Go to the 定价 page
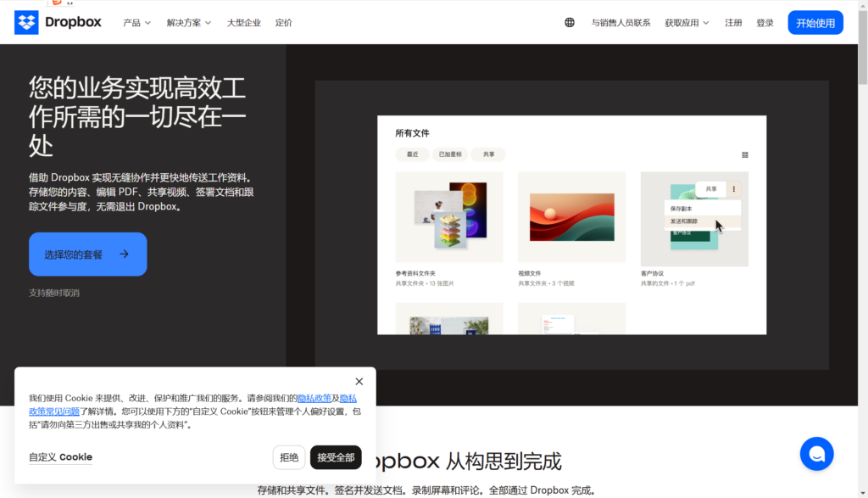 point(284,23)
